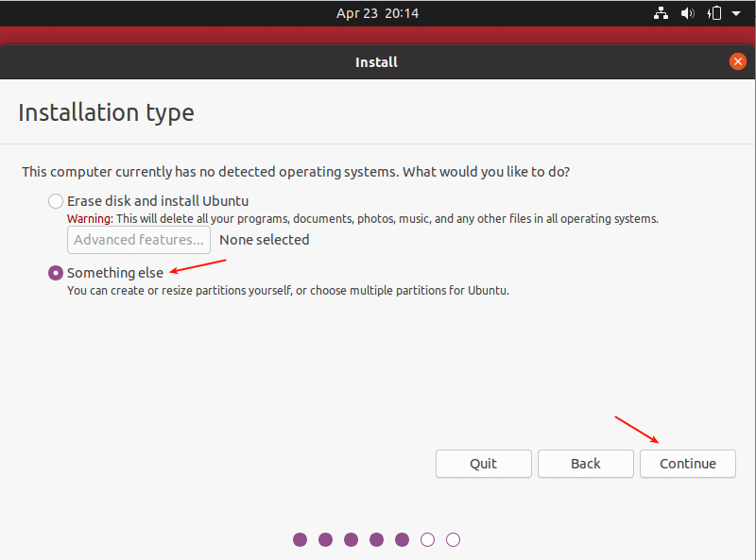Click the Quit button
Viewport: 756px width, 560px height.
pyautogui.click(x=484, y=464)
